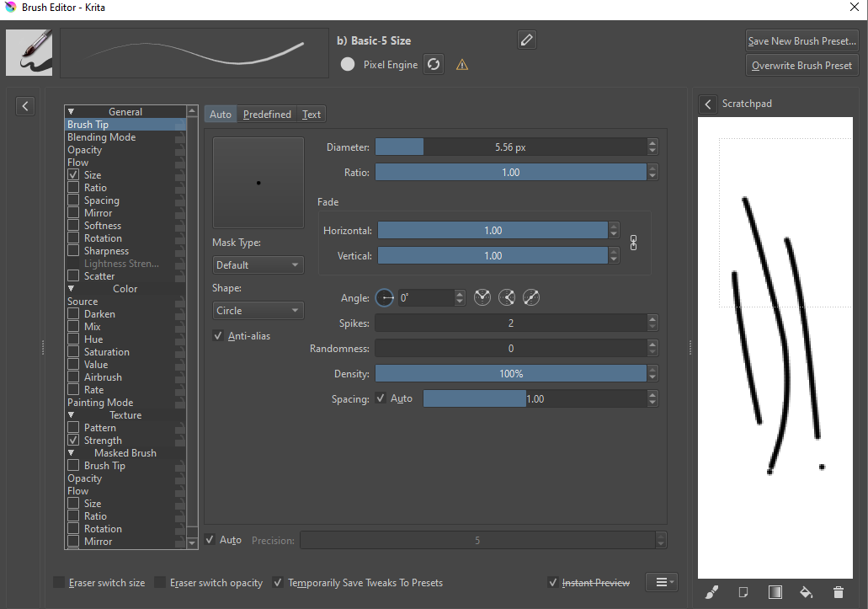Click Save New Brush Preset button

click(x=801, y=40)
